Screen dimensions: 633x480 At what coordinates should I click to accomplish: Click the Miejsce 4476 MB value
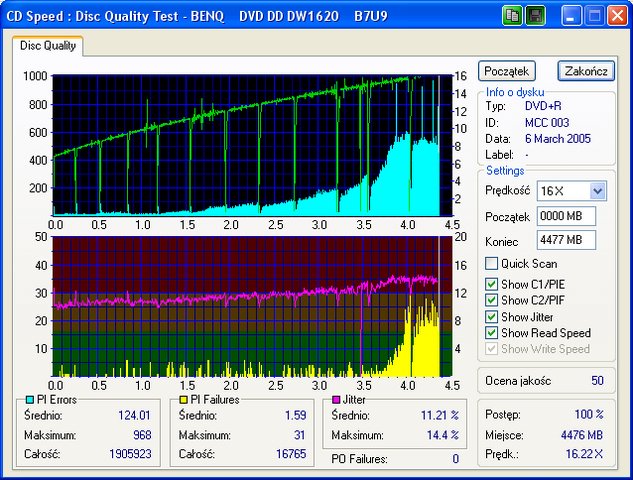coord(582,435)
